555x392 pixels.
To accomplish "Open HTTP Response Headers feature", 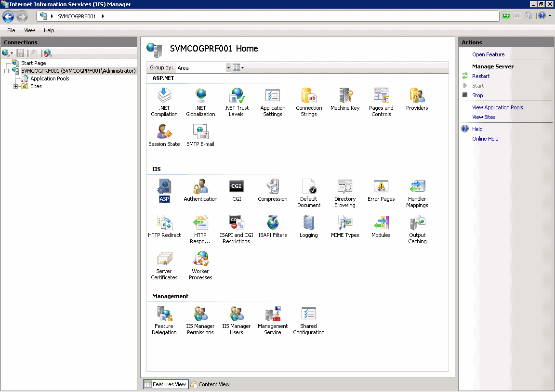I will coord(200,229).
